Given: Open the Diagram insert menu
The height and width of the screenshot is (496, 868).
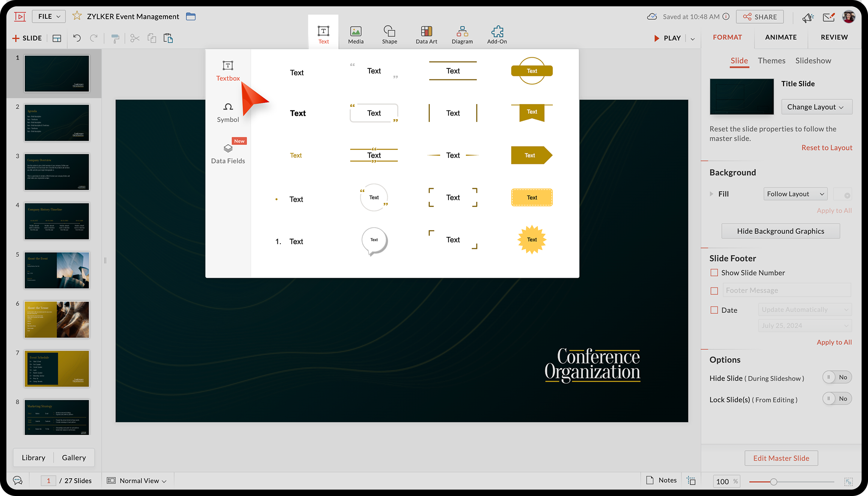Looking at the screenshot, I should point(462,34).
